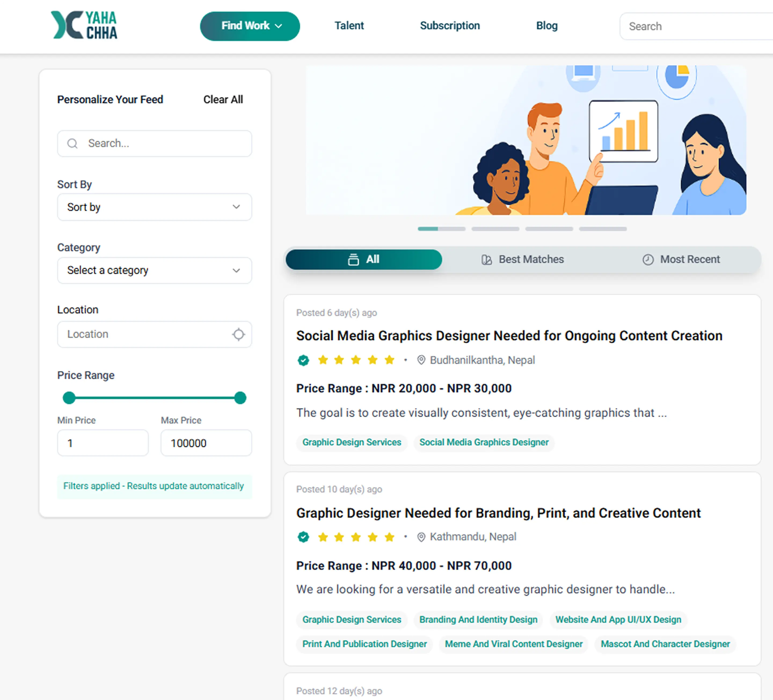Viewport: 773px width, 700px height.
Task: Expand the Sort by dropdown
Action: [155, 207]
